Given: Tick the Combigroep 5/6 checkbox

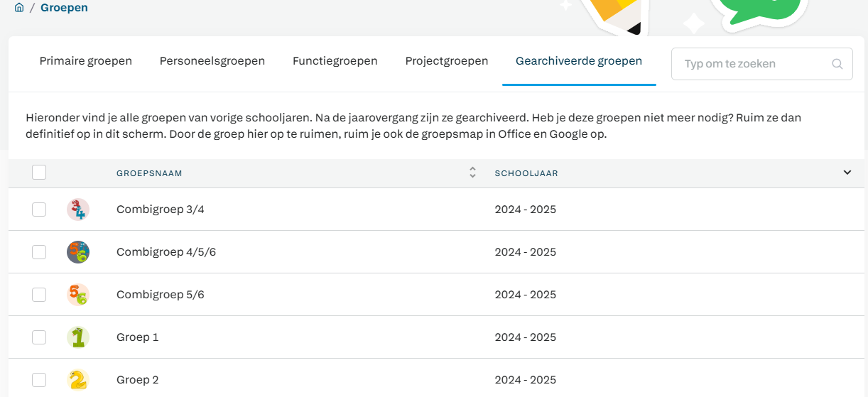Looking at the screenshot, I should tap(39, 295).
